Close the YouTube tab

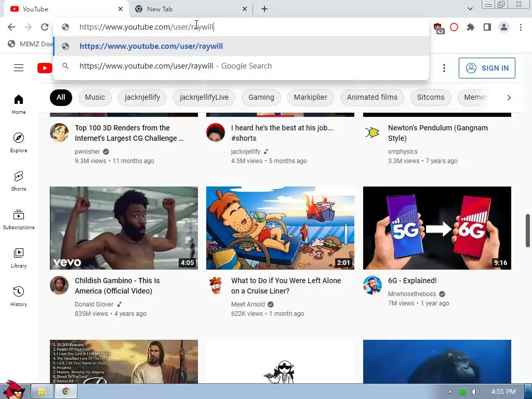click(121, 9)
